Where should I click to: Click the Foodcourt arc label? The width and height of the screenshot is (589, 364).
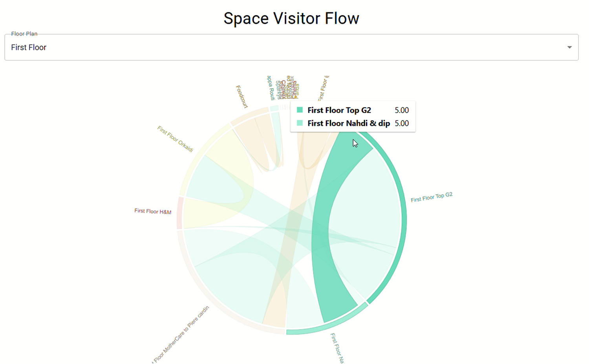(241, 97)
